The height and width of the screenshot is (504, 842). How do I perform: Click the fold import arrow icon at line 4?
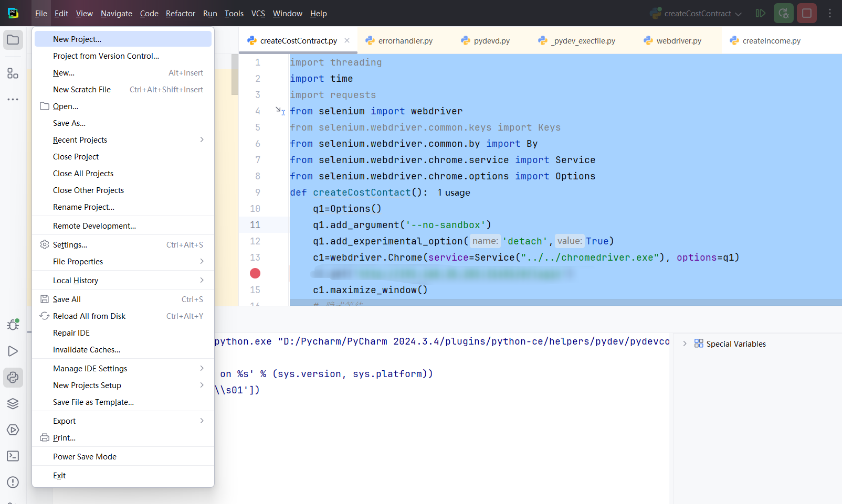pyautogui.click(x=280, y=111)
